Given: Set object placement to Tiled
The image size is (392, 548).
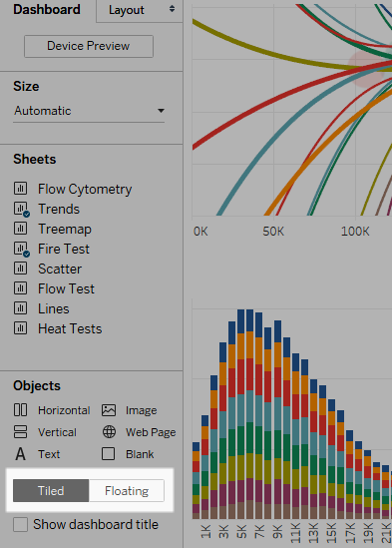Looking at the screenshot, I should click(x=51, y=491).
